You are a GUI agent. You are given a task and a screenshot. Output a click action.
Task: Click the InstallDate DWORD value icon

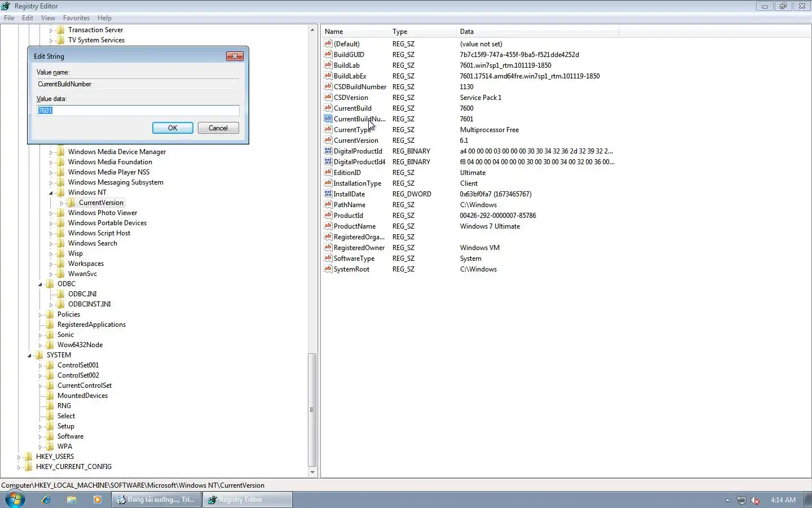coord(328,194)
